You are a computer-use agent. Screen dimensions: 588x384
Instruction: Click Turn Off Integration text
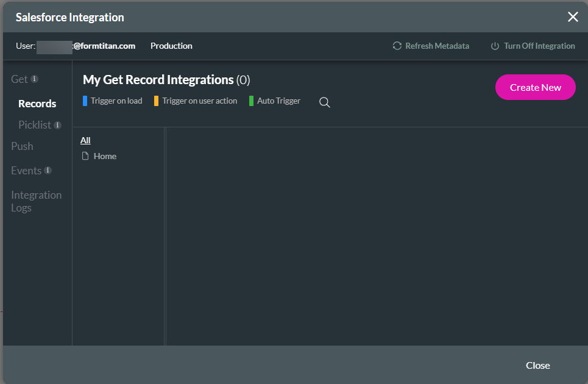pyautogui.click(x=539, y=46)
